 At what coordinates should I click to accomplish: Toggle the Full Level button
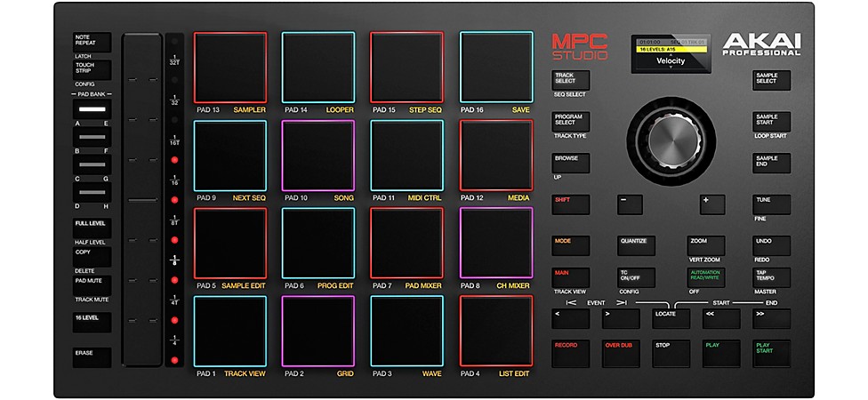point(92,228)
